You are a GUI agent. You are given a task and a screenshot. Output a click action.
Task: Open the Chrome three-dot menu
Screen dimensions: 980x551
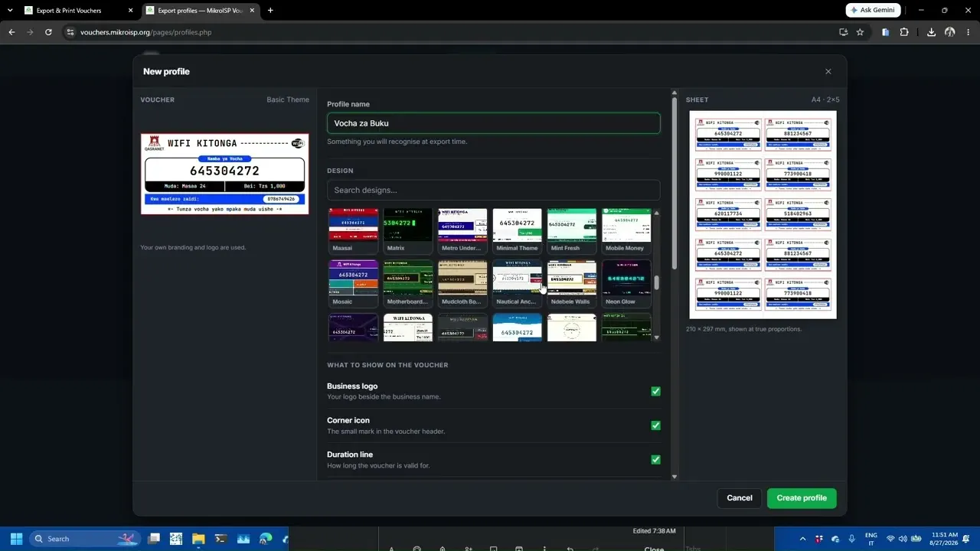968,32
